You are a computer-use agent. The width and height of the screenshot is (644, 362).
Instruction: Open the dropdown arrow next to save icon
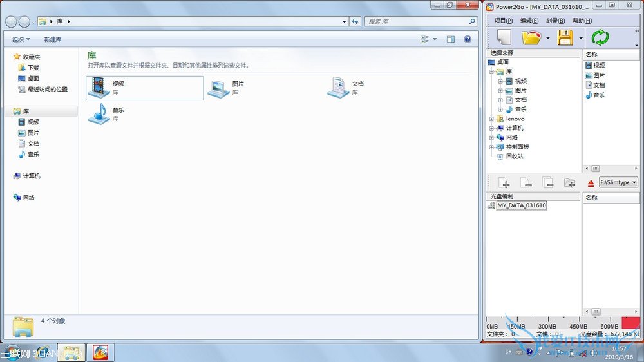[x=580, y=38]
